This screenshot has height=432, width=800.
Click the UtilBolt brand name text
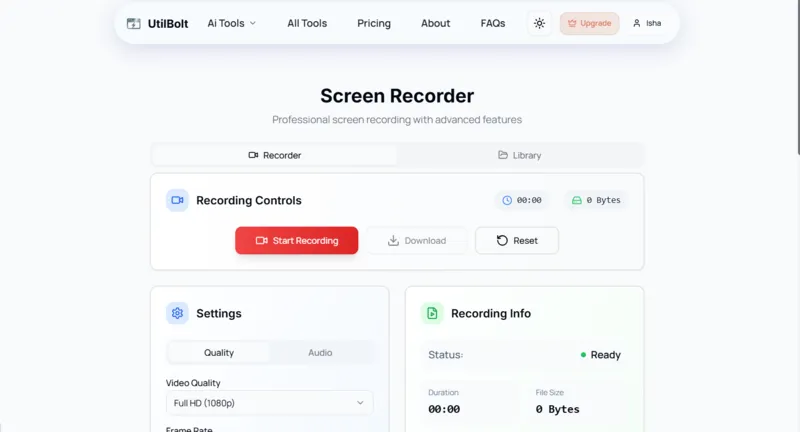[168, 23]
